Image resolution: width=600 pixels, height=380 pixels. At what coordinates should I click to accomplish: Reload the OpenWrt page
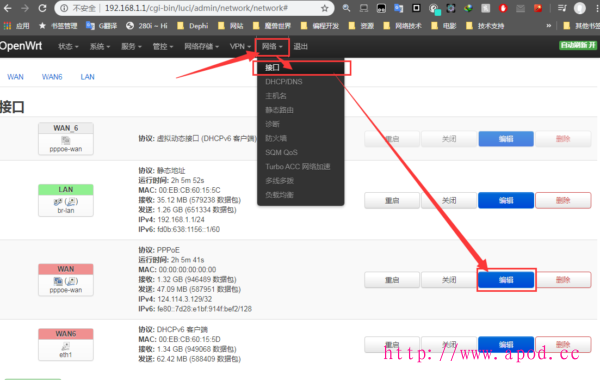tap(42, 8)
